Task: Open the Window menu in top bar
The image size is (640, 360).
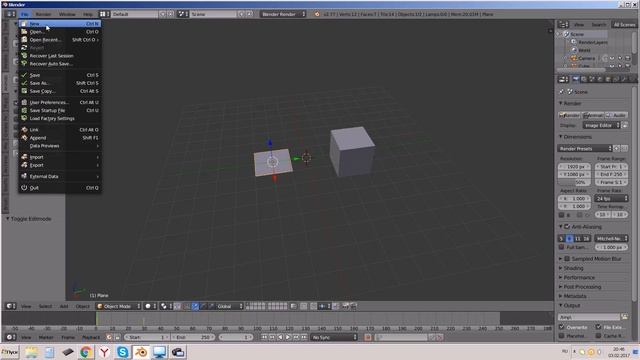Action: point(67,14)
